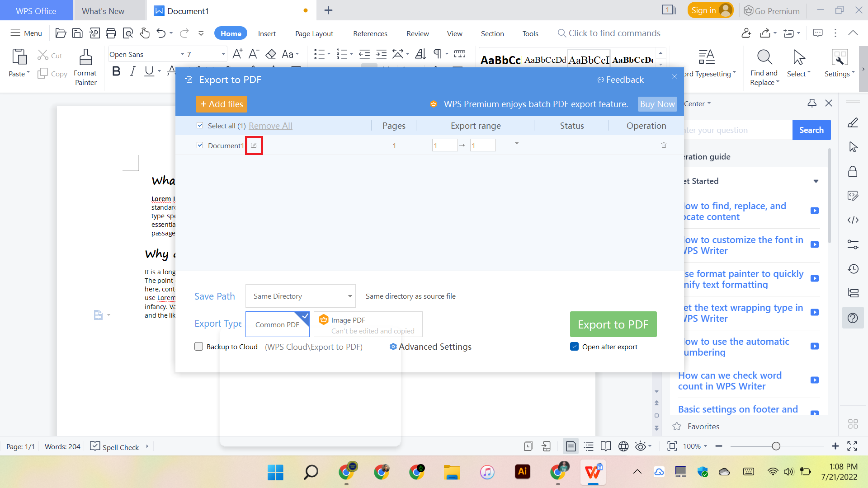
Task: Toggle Bold formatting
Action: coord(116,71)
